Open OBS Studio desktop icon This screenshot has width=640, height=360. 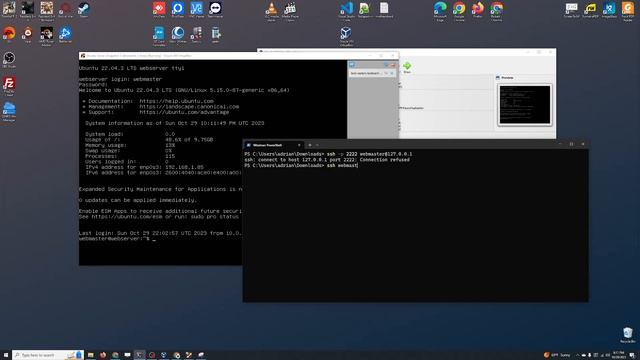tap(9, 60)
